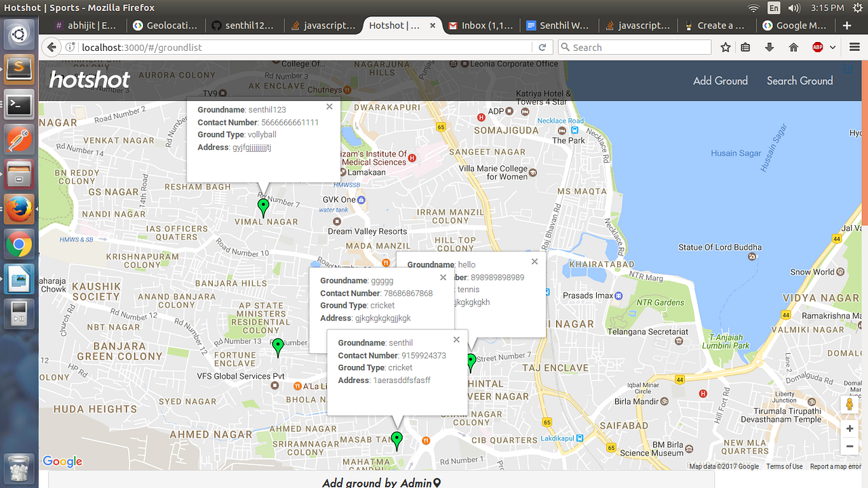Toggle bookmark star for this page

(725, 47)
